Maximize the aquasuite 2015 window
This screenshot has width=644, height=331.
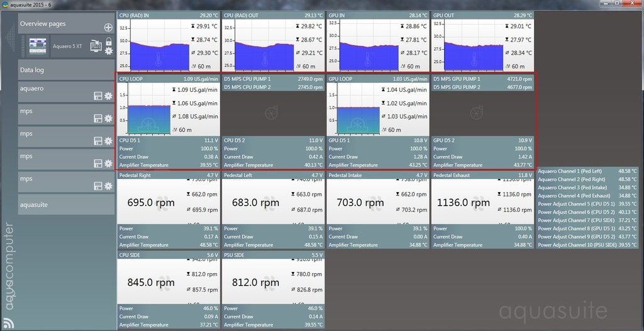(618, 3)
